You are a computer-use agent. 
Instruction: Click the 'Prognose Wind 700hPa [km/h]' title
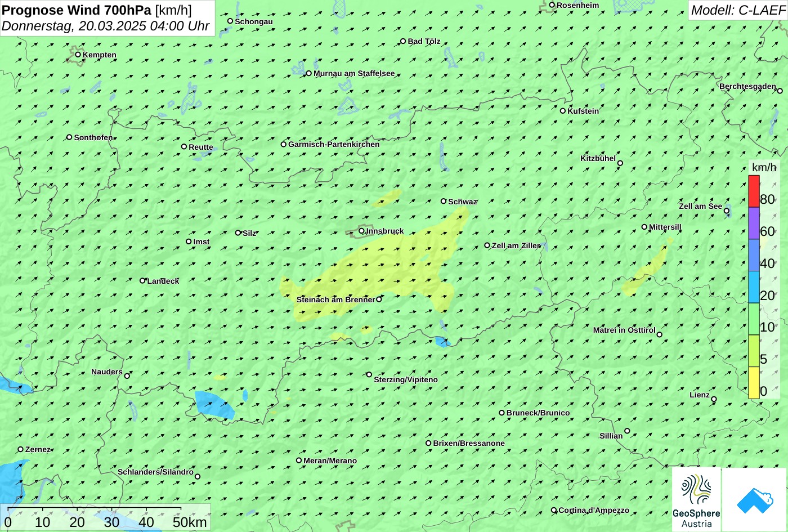pyautogui.click(x=97, y=10)
